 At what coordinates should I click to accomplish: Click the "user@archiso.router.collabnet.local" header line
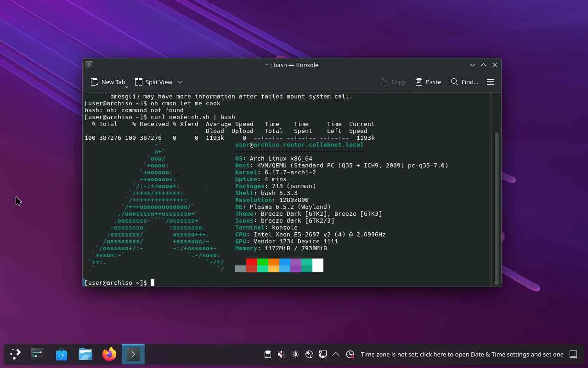[300, 145]
